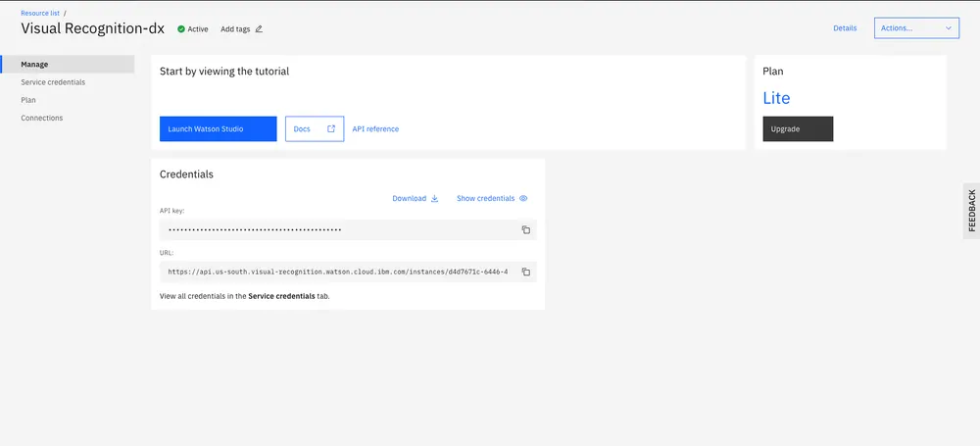Click the URL credentials field
The image size is (980, 446).
pos(348,273)
